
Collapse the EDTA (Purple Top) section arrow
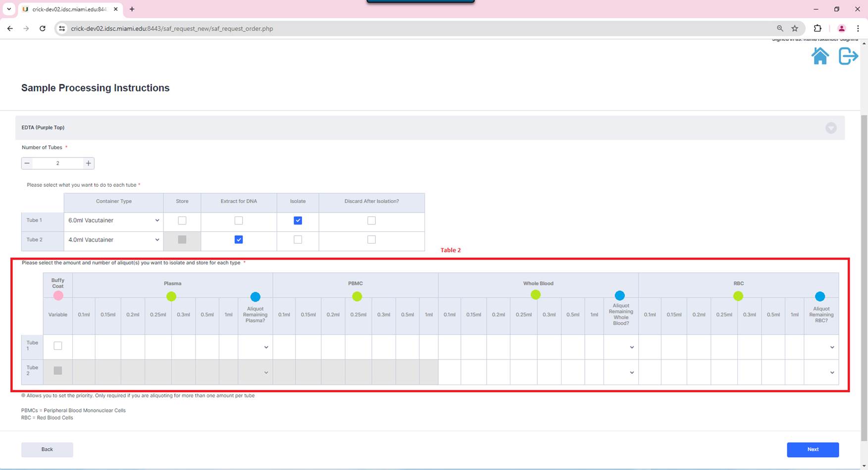831,128
